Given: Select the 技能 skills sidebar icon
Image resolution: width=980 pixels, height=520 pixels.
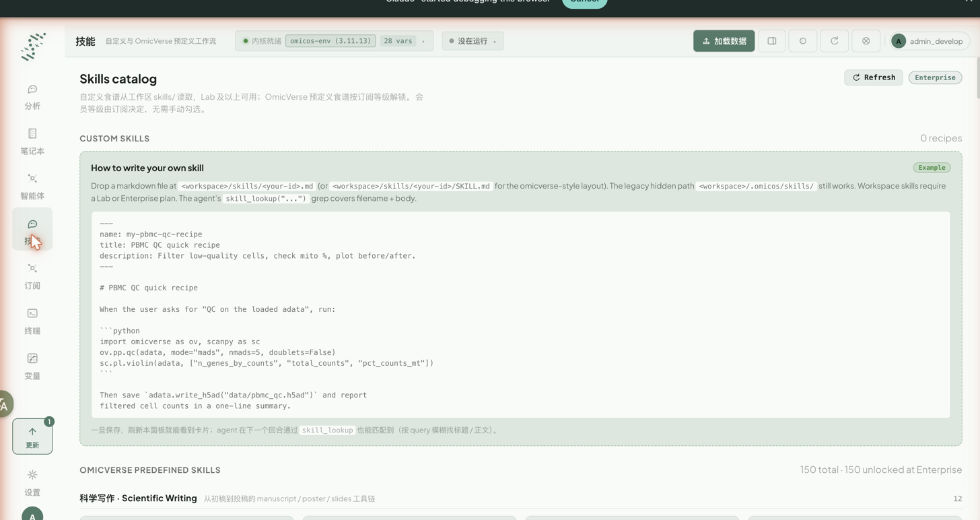Looking at the screenshot, I should (x=32, y=230).
